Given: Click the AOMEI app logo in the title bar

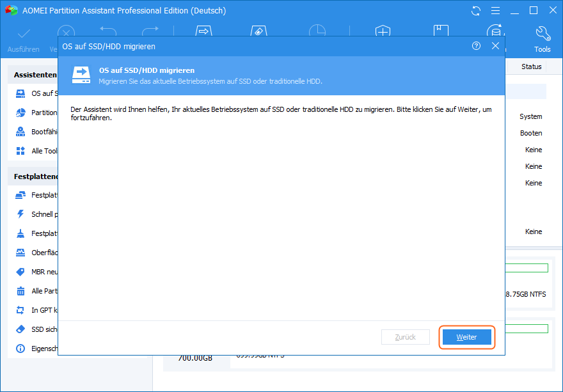Looking at the screenshot, I should [12, 11].
